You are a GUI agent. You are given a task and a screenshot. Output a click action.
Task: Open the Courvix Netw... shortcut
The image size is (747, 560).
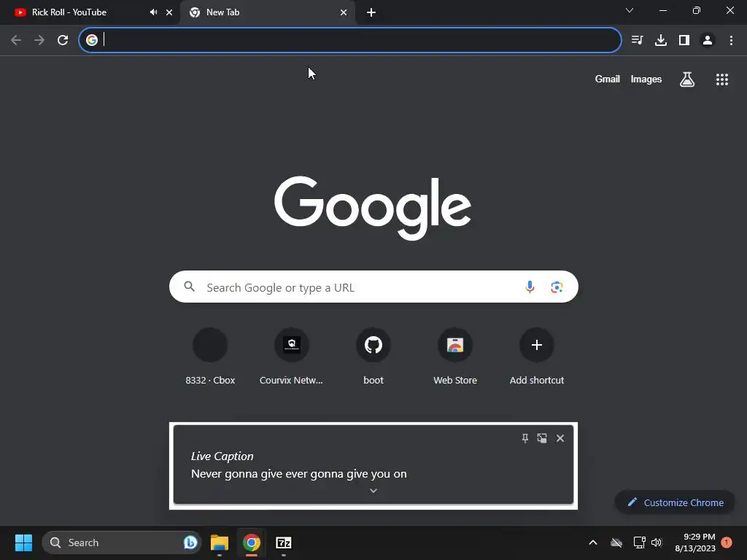pos(292,356)
